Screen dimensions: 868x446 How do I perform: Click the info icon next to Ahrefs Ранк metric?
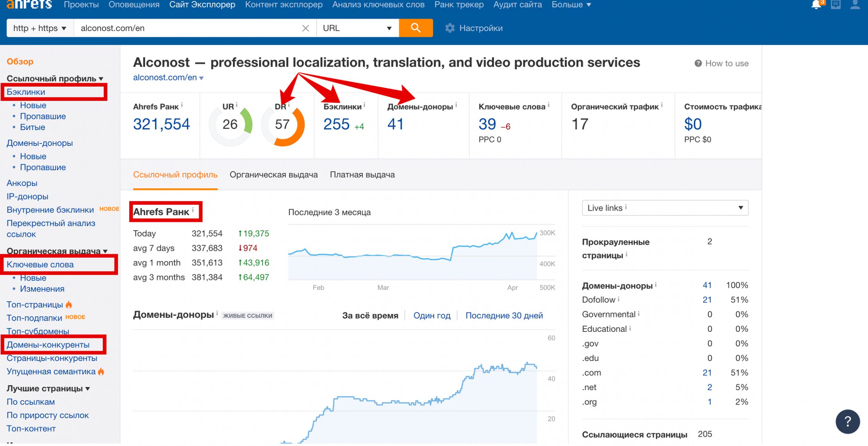click(x=182, y=105)
